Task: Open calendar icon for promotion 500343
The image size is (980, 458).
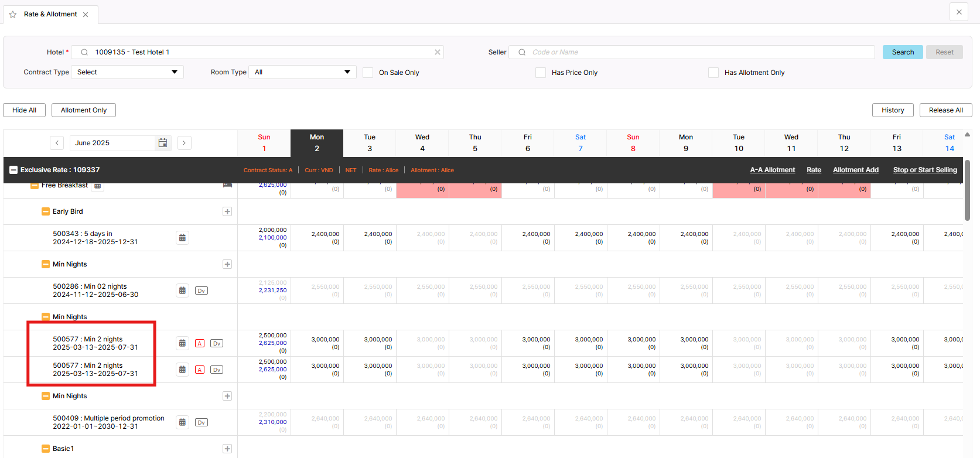Action: 182,238
